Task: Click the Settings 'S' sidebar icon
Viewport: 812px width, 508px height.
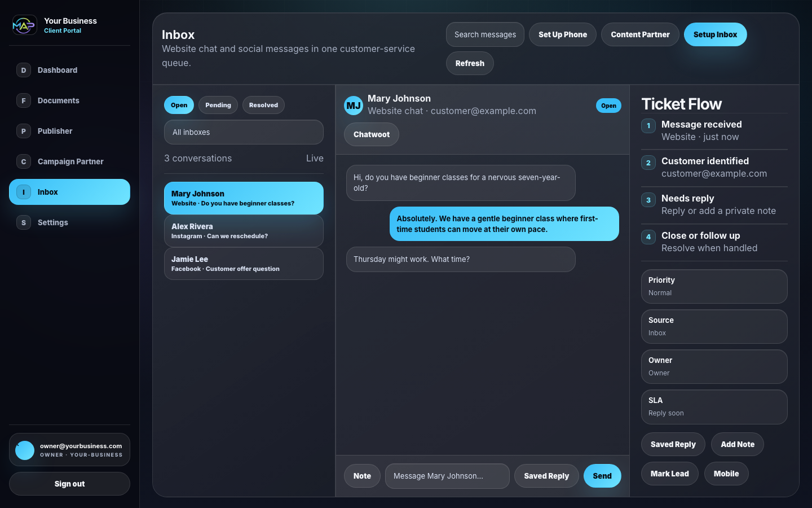Action: point(23,222)
